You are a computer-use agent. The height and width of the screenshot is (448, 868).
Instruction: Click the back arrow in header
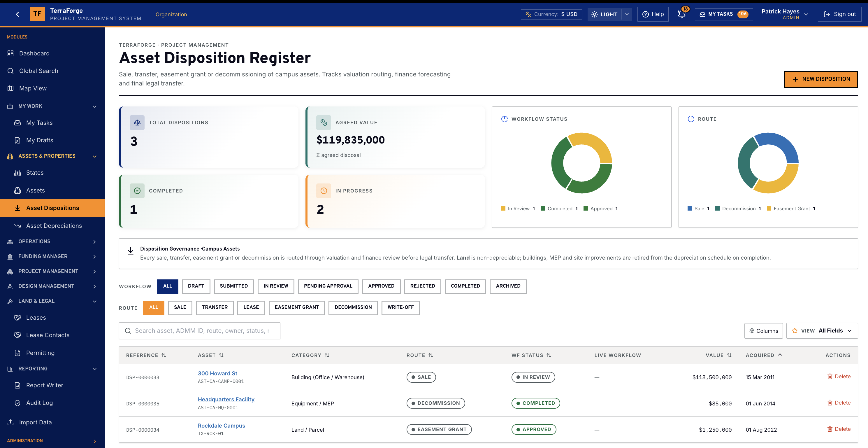coord(17,14)
